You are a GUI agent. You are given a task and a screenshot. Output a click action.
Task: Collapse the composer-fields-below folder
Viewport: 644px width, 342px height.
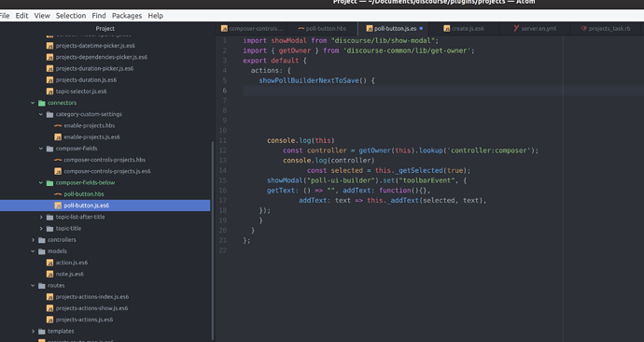coord(41,182)
